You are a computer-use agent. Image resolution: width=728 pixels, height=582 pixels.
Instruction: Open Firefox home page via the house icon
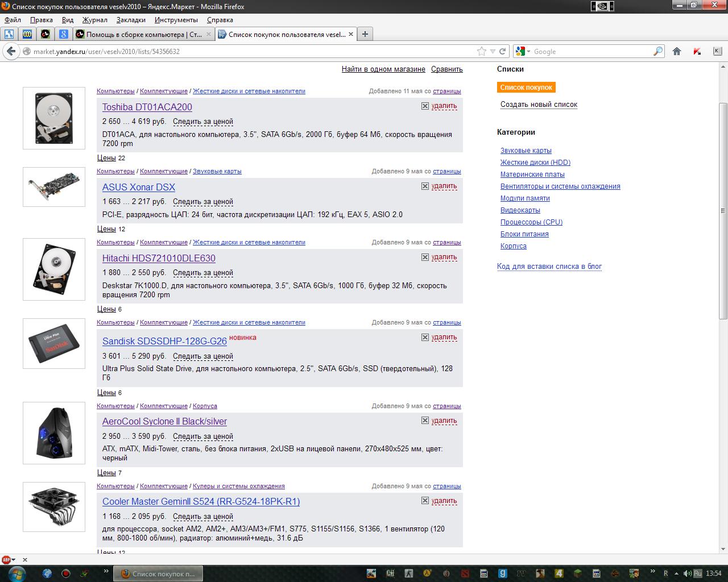[677, 51]
